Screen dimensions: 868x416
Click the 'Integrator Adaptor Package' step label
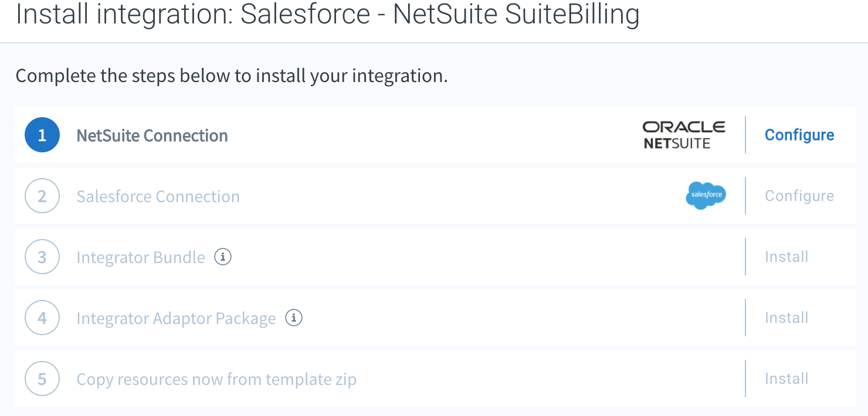(x=176, y=318)
